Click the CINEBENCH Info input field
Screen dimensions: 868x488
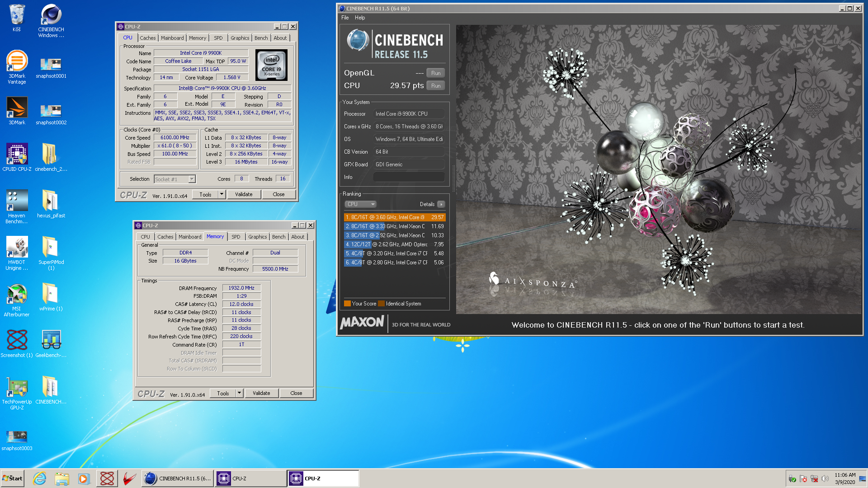[409, 177]
